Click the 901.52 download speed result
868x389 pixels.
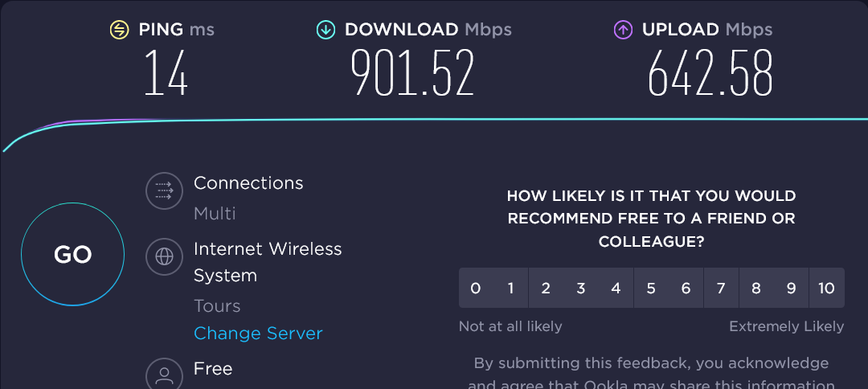412,74
